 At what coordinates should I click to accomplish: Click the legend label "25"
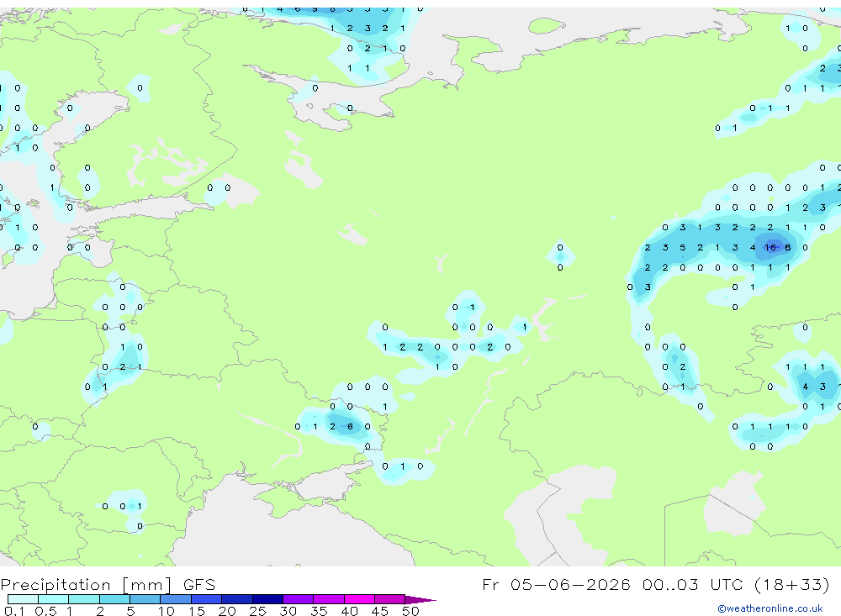click(x=257, y=611)
